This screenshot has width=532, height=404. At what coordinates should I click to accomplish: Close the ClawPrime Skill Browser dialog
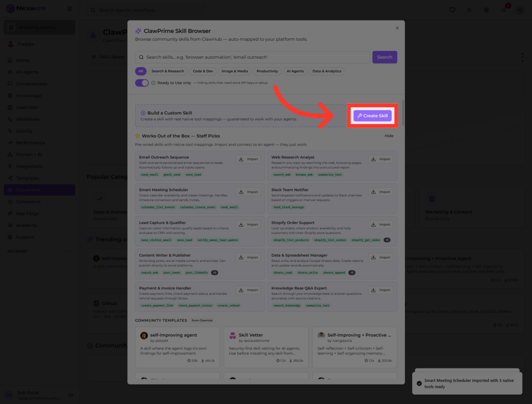397,28
